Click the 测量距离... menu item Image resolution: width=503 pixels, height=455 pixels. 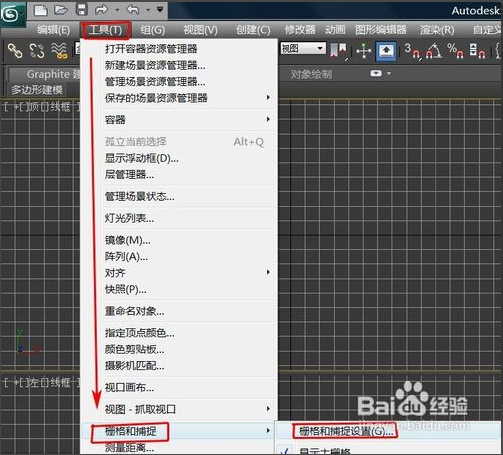click(179, 447)
